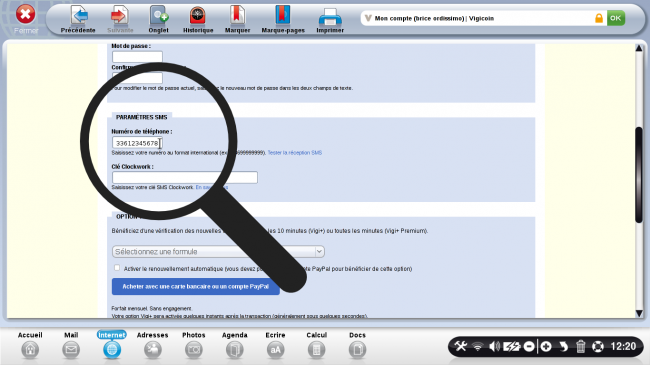Click Acheter avec une carte bancaire ou PayPal
The height and width of the screenshot is (365, 650).
(196, 287)
